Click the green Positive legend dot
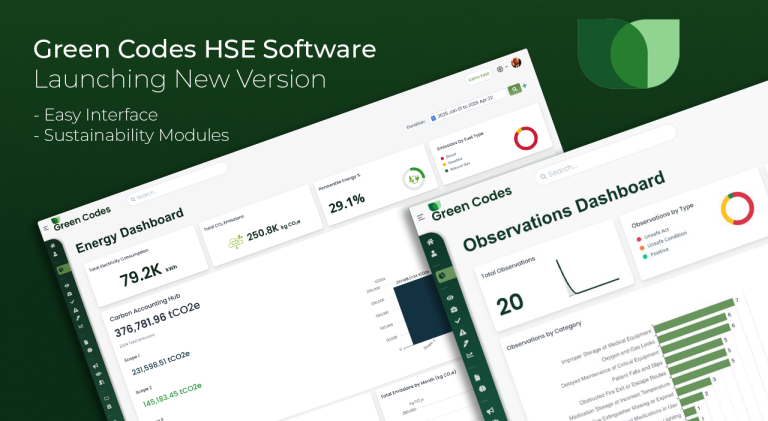This screenshot has width=768, height=421. click(x=645, y=257)
